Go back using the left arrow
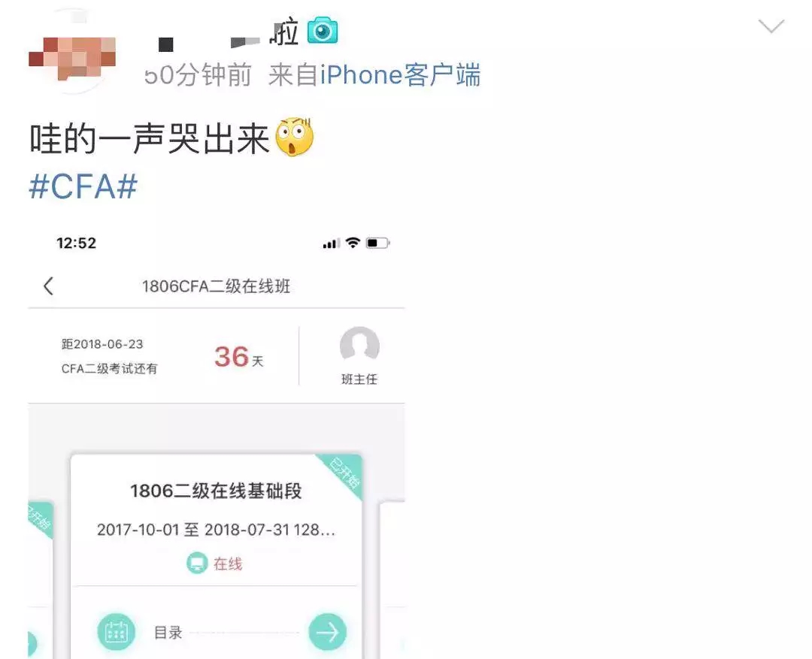Screen dimensions: 812x659 coord(49,286)
